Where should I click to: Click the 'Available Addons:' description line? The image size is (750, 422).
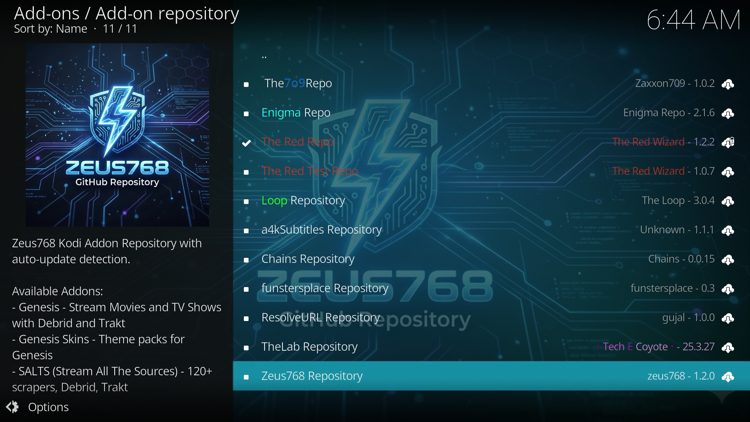(57, 291)
